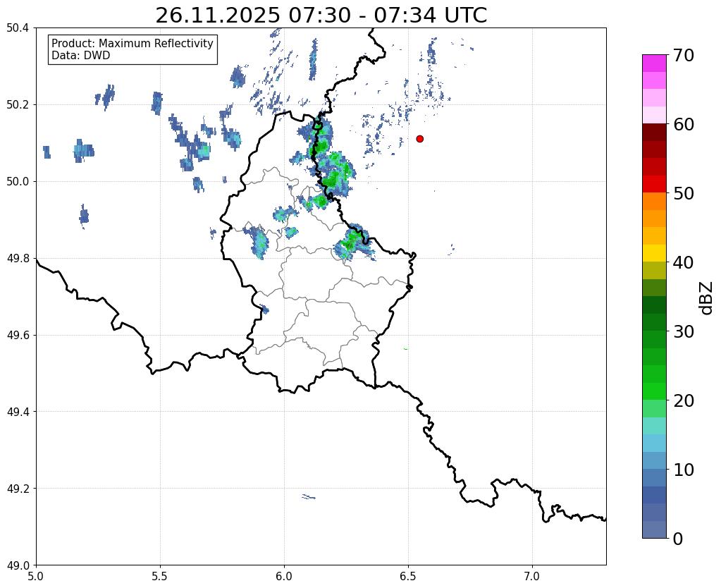Image resolution: width=721 pixels, height=588 pixels.
Task: Click the 70 tick on the colorbar
Action: [684, 55]
